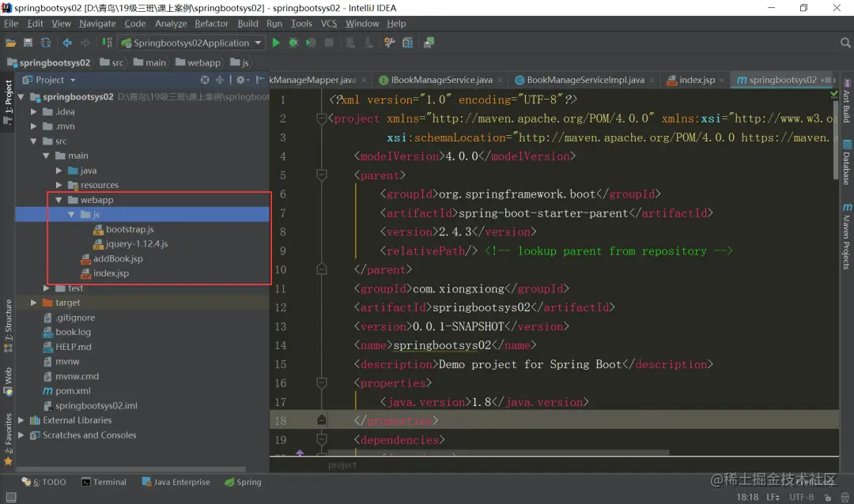The image size is (854, 504).
Task: Click the scroll-from-source target icon
Action: [x=204, y=80]
